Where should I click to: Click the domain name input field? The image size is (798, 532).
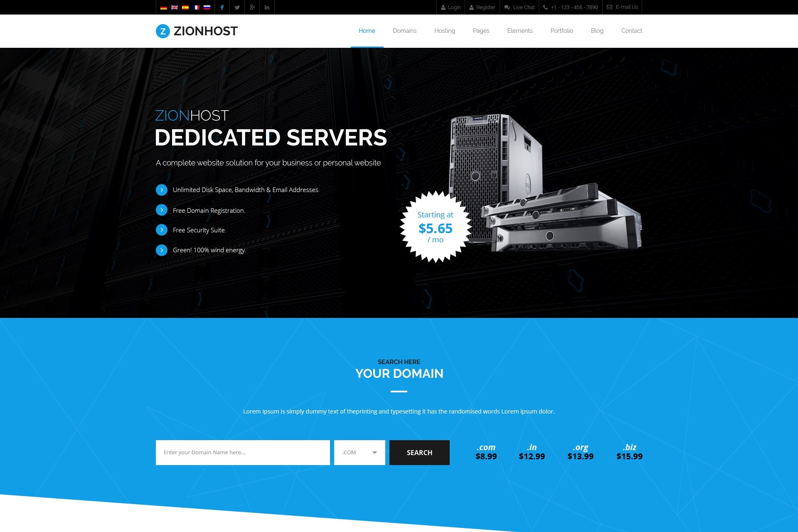242,452
